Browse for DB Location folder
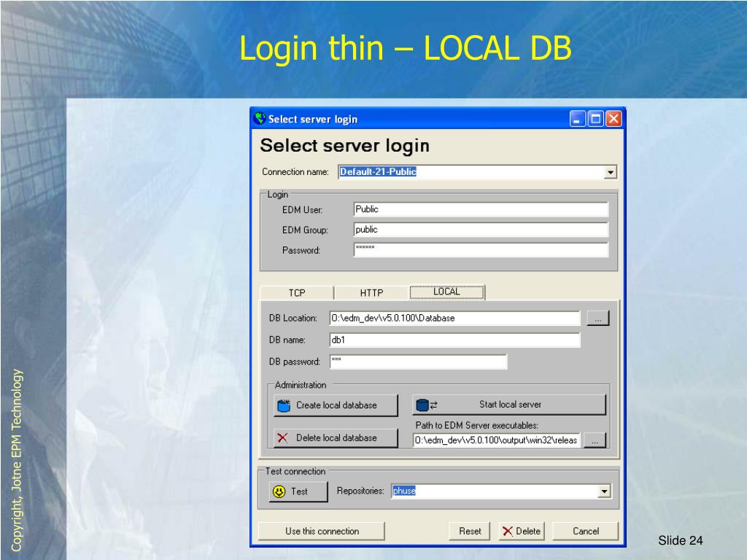 click(597, 319)
